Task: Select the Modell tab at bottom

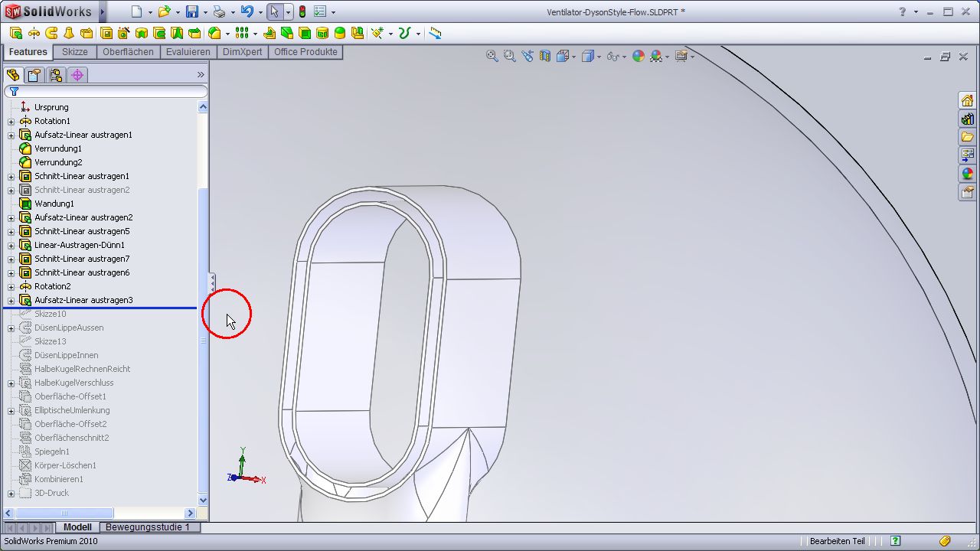Action: click(x=77, y=527)
